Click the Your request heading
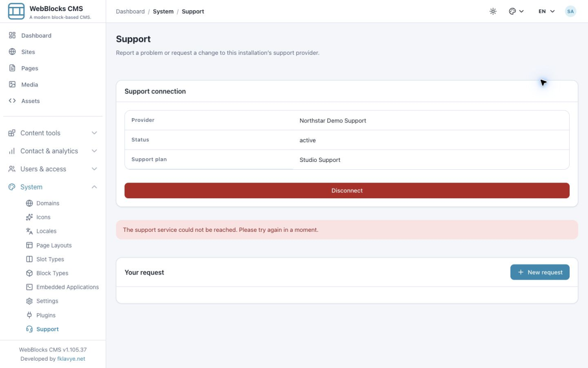Image resolution: width=588 pixels, height=368 pixels. 144,272
